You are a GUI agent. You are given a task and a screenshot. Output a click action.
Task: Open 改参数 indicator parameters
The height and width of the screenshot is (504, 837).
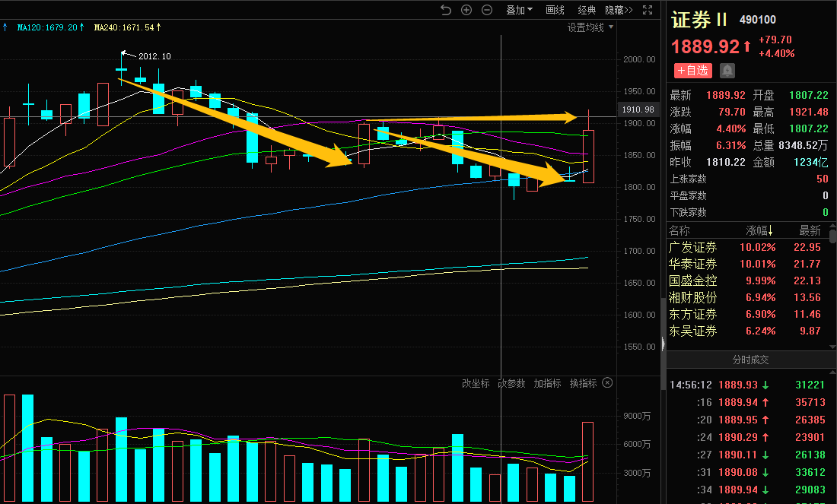tap(511, 383)
